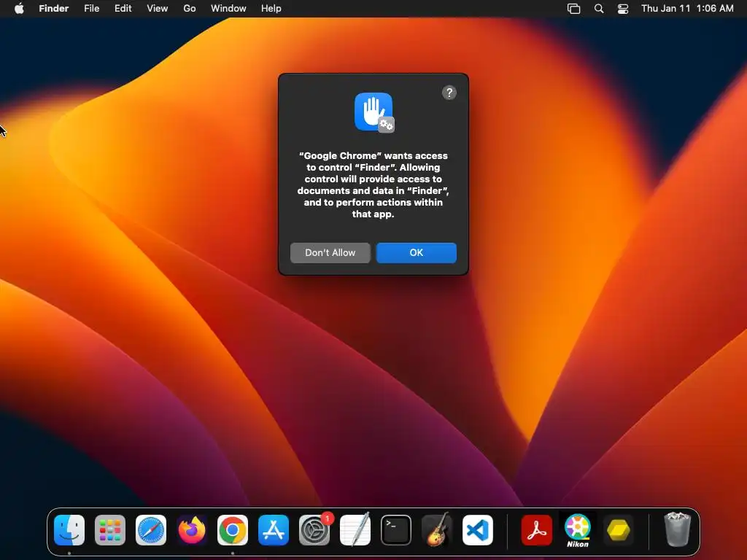Open Spotlight search from menu bar

(x=599, y=9)
